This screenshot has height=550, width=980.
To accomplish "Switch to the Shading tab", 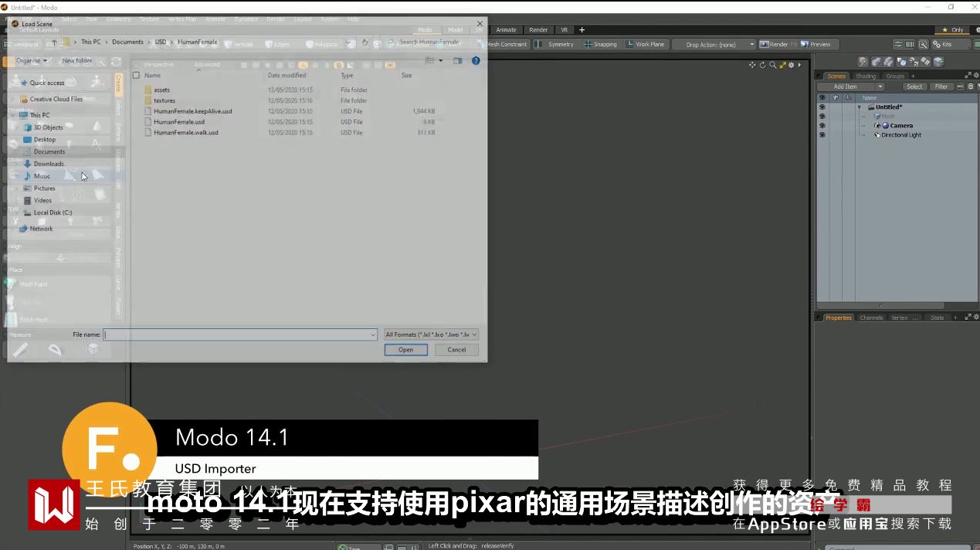I will click(866, 76).
